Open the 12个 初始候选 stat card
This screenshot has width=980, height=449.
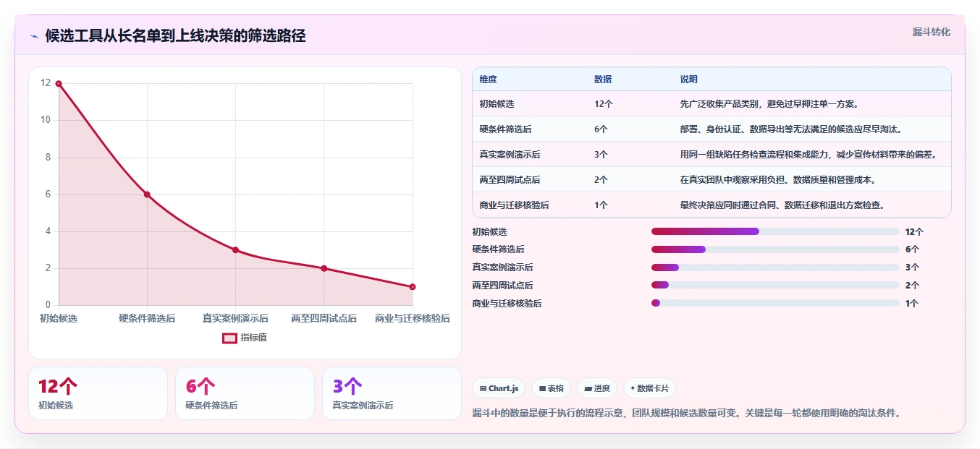[x=98, y=393]
